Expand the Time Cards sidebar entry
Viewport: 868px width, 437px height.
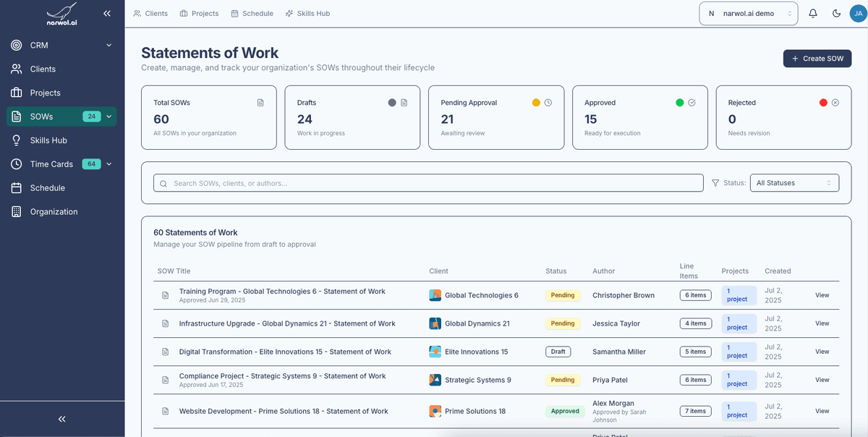tap(109, 164)
